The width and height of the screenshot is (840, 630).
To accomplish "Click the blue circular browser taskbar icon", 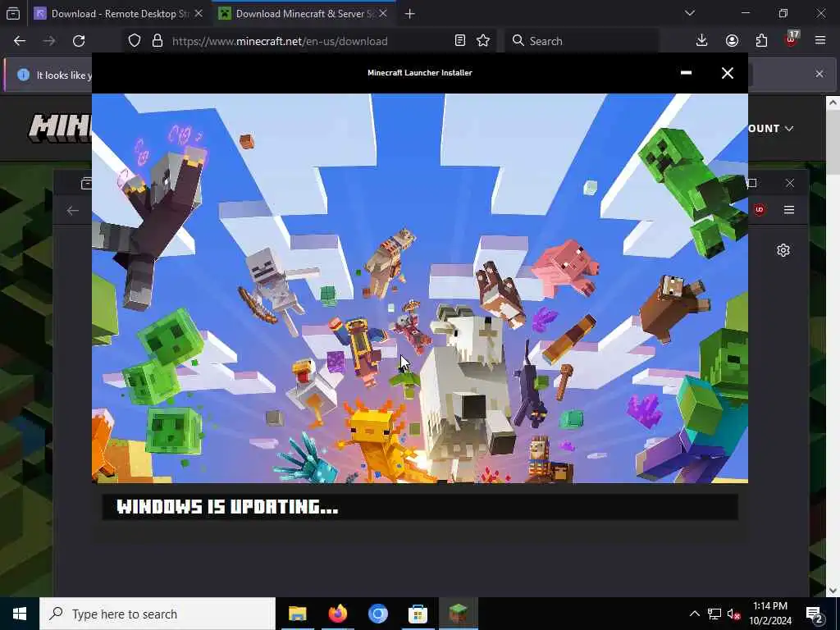I will [377, 614].
